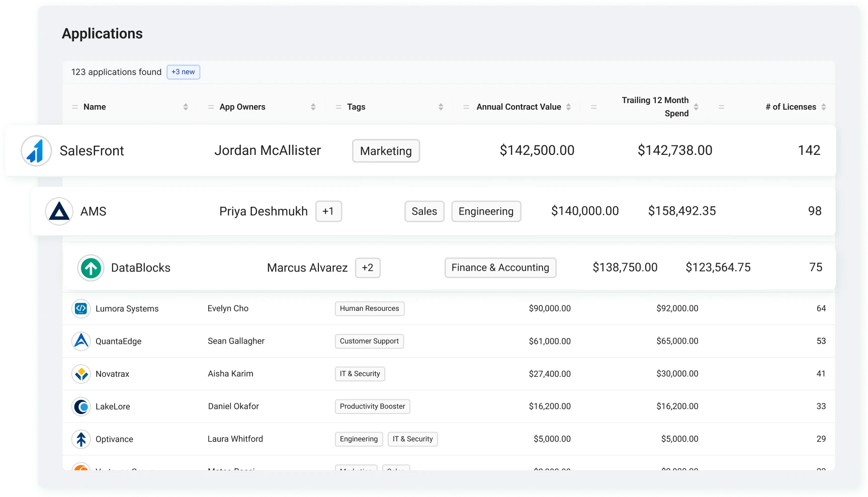Click the Novatrax app icon
Screen dimensions: 868x497
[x=81, y=374]
